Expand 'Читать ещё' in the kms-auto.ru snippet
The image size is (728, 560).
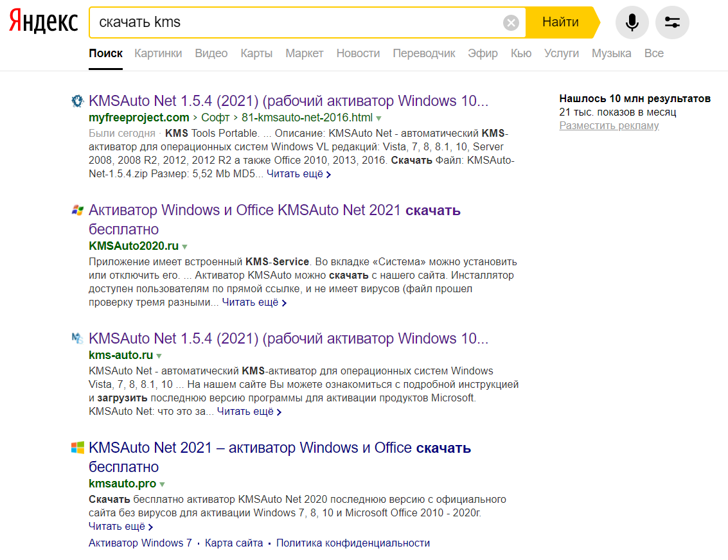click(249, 412)
